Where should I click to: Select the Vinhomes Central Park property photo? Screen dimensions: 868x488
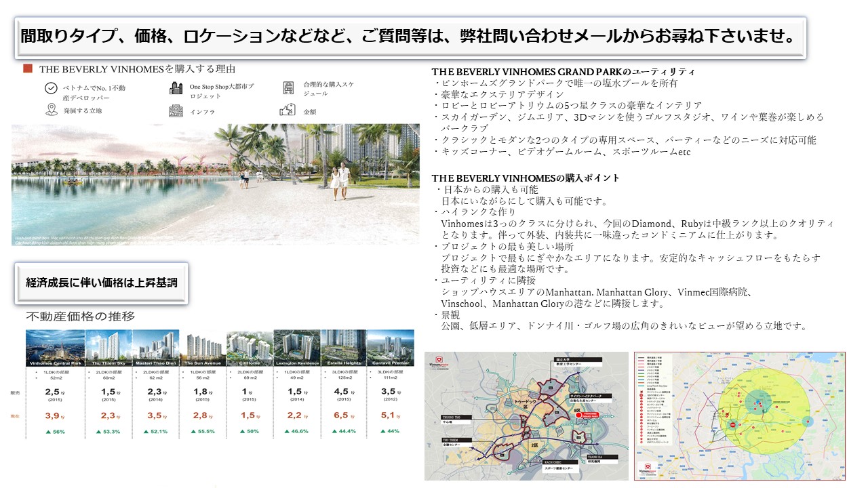tap(55, 348)
